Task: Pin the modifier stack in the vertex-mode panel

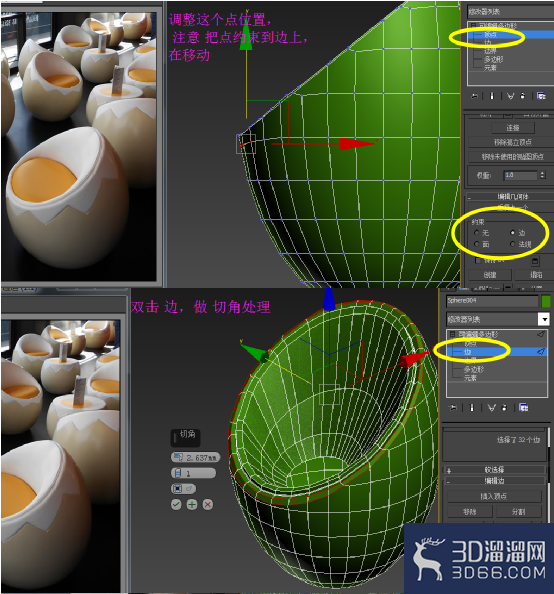Action: coord(474,96)
